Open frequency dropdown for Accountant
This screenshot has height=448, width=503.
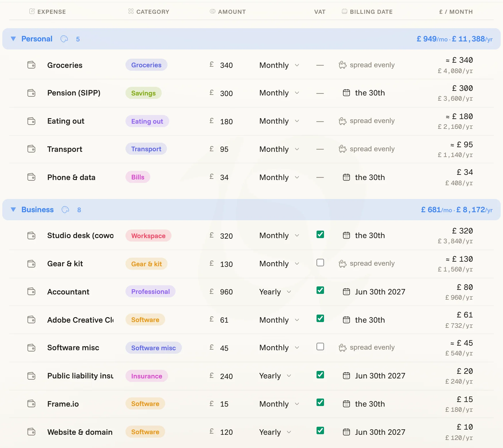275,292
